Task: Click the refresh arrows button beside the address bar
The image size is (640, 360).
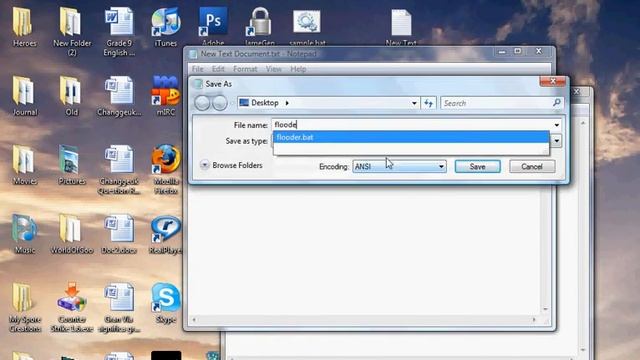Action: 428,103
